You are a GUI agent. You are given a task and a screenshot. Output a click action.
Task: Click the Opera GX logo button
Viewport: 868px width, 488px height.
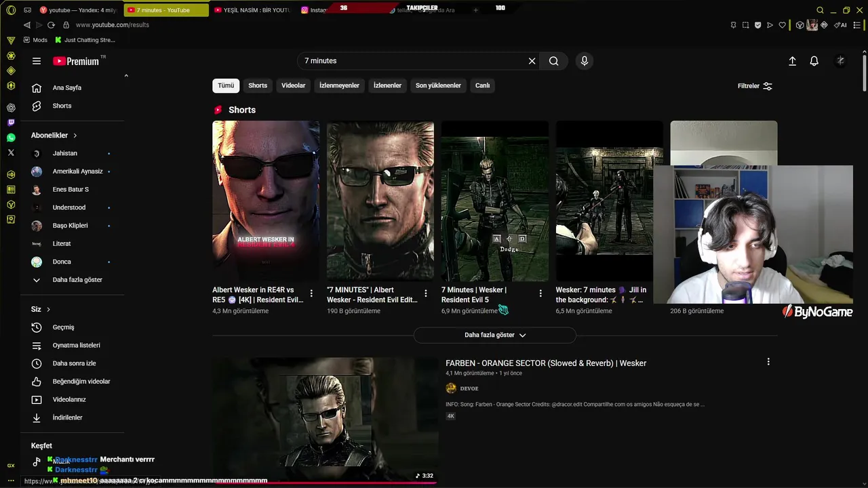click(x=11, y=10)
